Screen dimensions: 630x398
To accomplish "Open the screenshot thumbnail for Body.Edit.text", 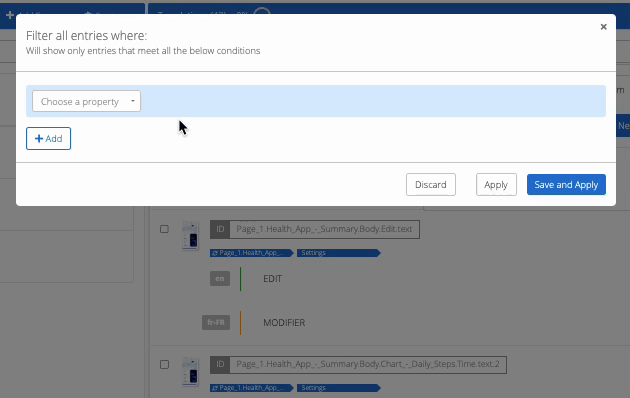I will [x=190, y=236].
